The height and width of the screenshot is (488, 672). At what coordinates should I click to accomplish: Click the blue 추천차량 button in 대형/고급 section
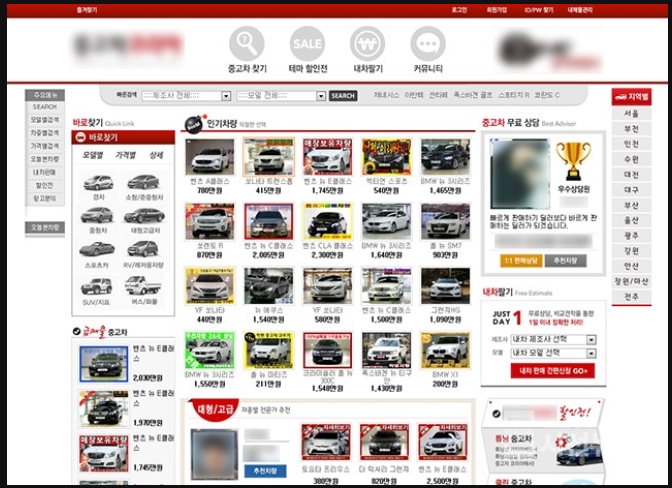click(265, 471)
